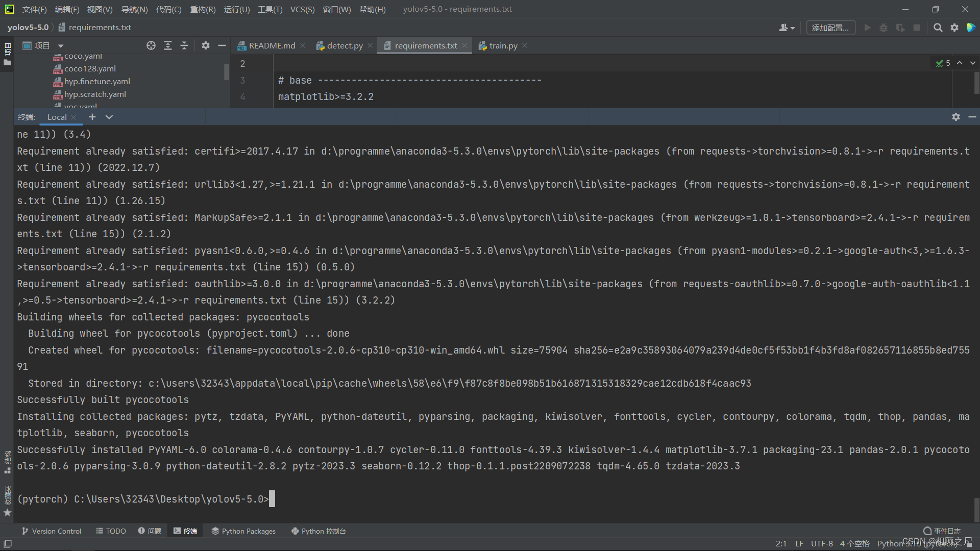Image resolution: width=980 pixels, height=551 pixels.
Task: Toggle the Event Log panel
Action: click(x=942, y=531)
